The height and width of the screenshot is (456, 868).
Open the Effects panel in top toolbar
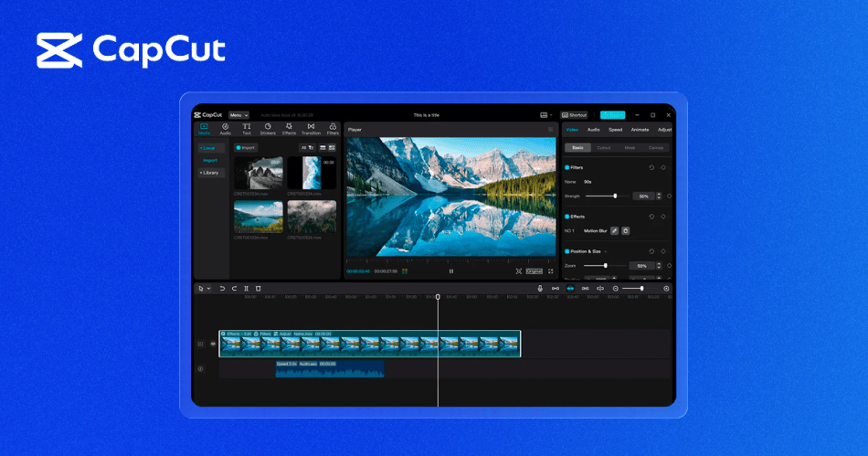coord(289,129)
